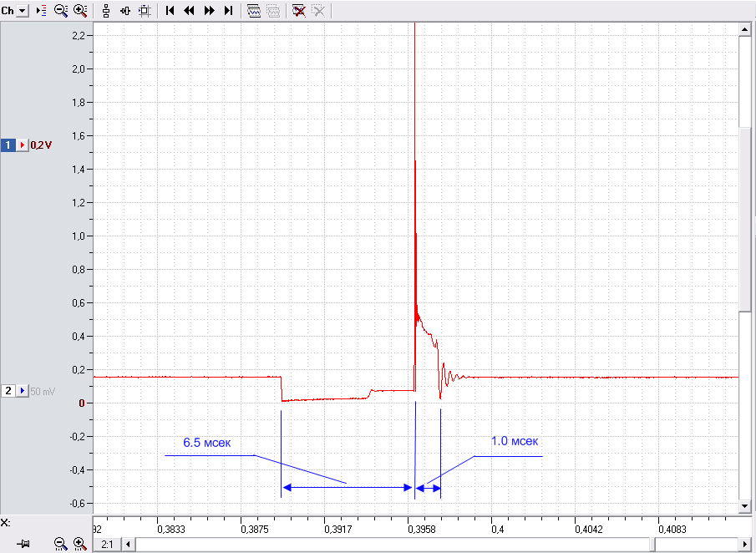The width and height of the screenshot is (756, 553).
Task: Click the vertical scrollbar down arrow
Action: [x=744, y=506]
